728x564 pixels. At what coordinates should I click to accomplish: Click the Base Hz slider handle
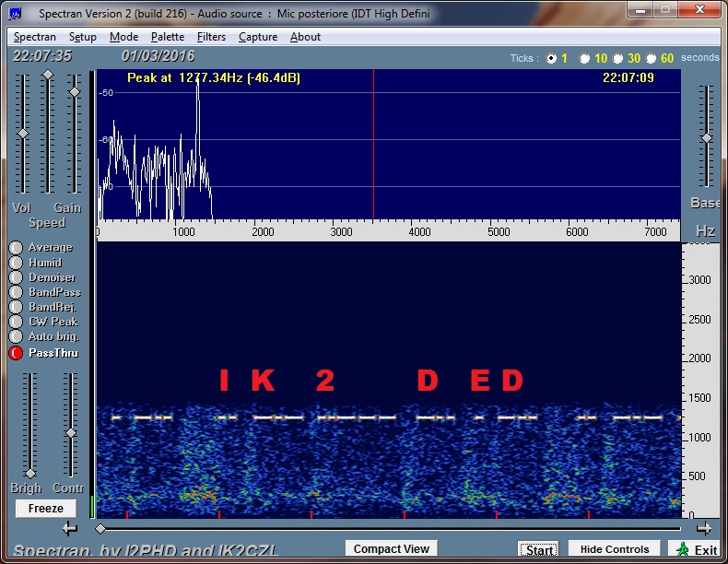point(707,138)
